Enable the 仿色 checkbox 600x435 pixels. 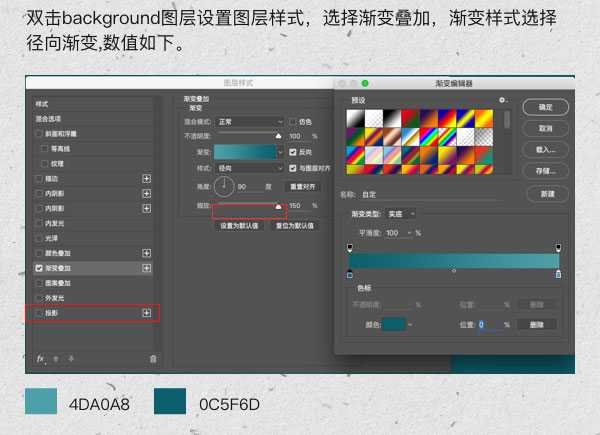[292, 121]
